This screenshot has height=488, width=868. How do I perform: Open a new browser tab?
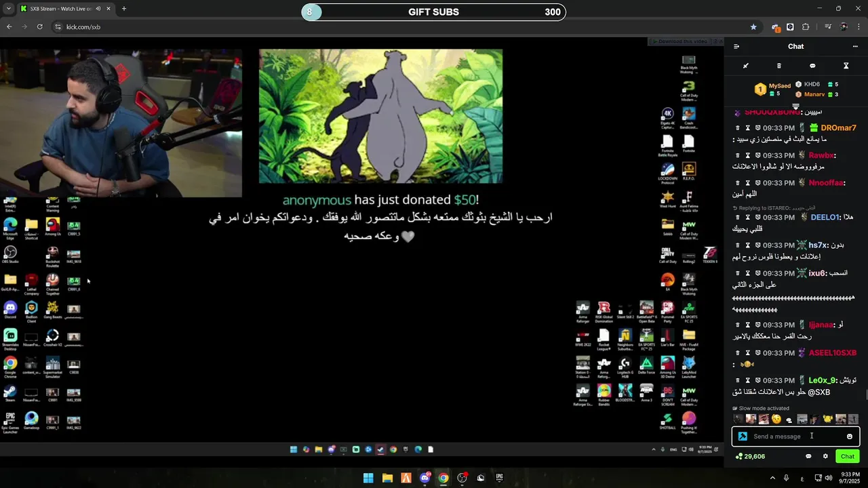(124, 9)
